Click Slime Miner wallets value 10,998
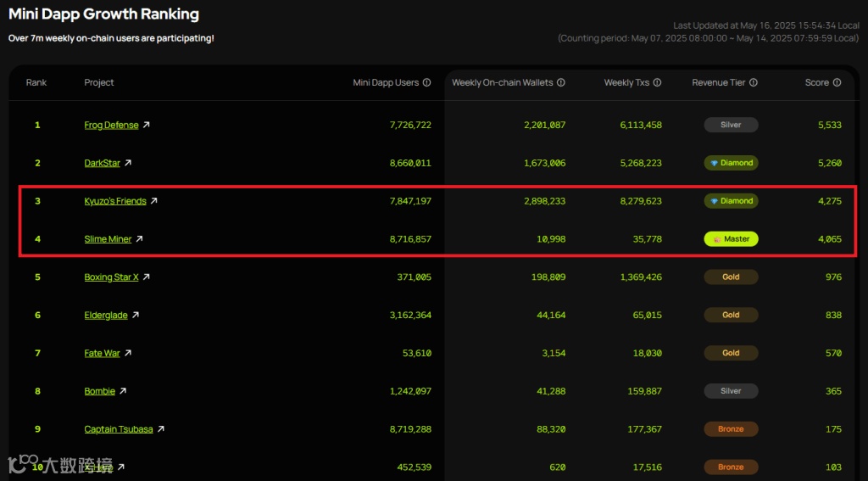The height and width of the screenshot is (481, 868). [551, 239]
